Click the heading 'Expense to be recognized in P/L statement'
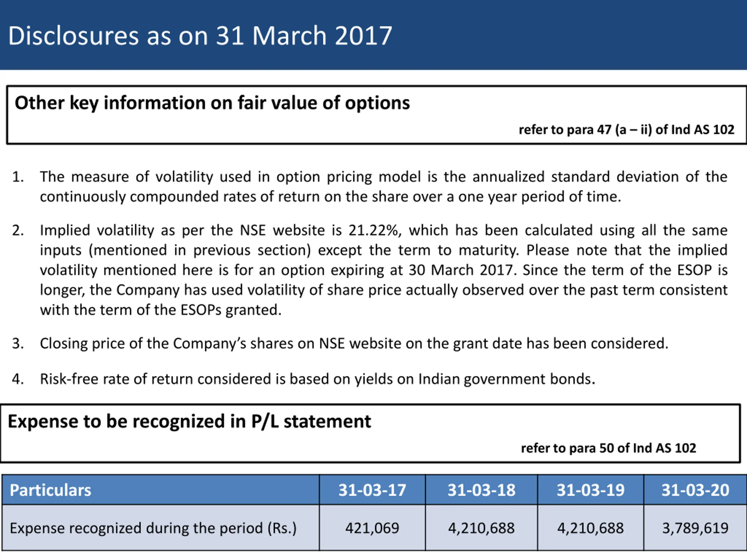 pos(189,421)
